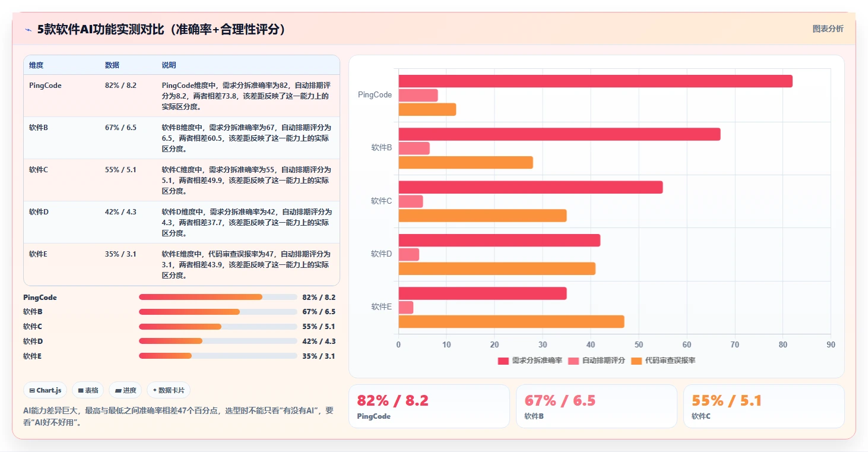The width and height of the screenshot is (868, 452).
Task: Click the 数据卡片 chip
Action: 169,390
